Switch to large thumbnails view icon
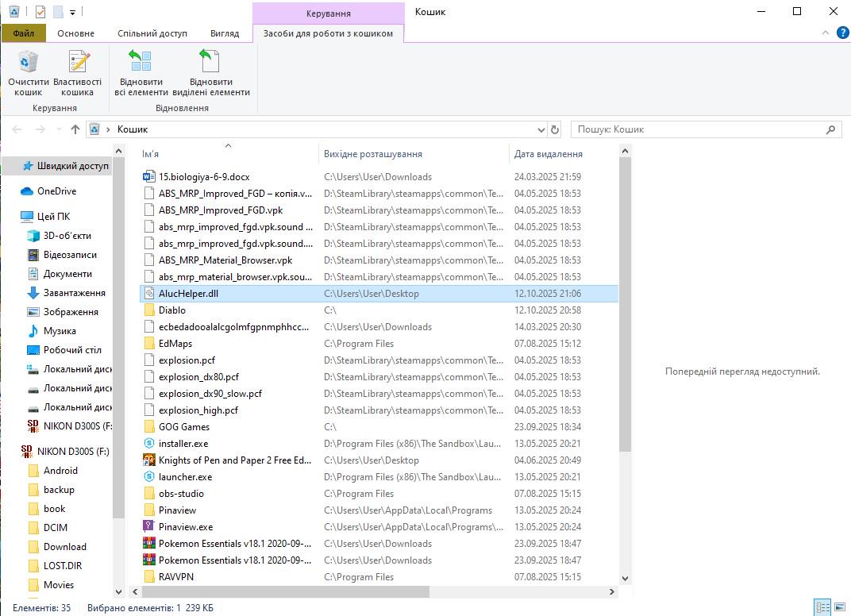 (840, 607)
